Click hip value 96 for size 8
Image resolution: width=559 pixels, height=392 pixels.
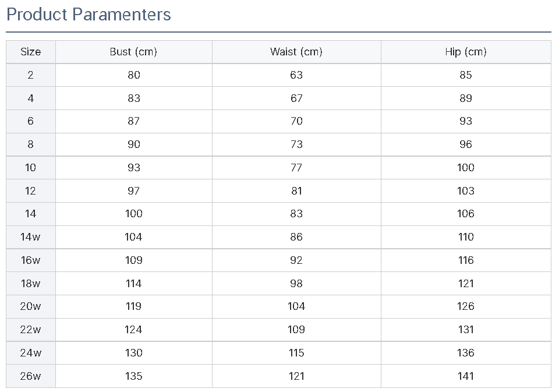tap(466, 144)
